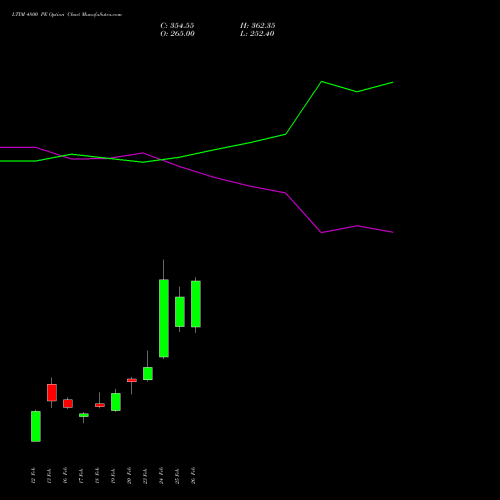Click the green indicator line's peak point

pos(322,81)
